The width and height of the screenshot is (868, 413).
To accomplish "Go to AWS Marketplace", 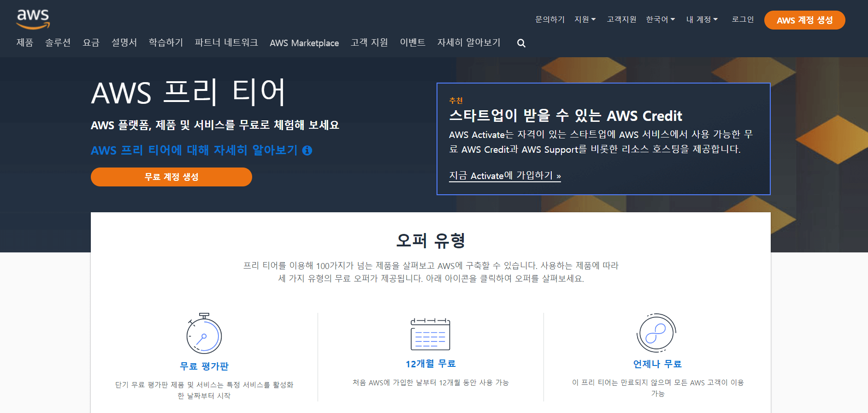I will 304,43.
